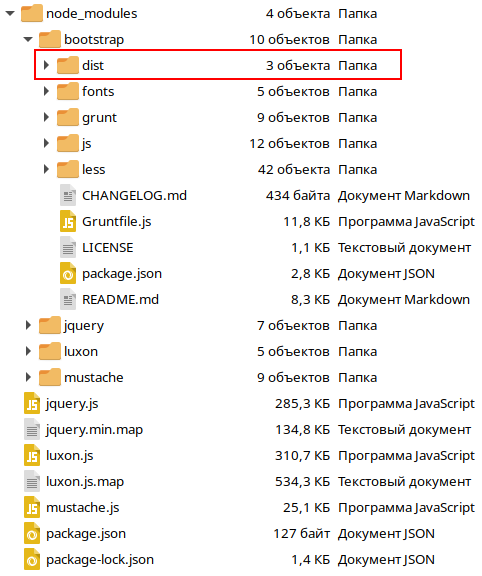482x576 pixels.
Task: Click the CHANGELOG.md markdown file icon
Action: [x=68, y=195]
